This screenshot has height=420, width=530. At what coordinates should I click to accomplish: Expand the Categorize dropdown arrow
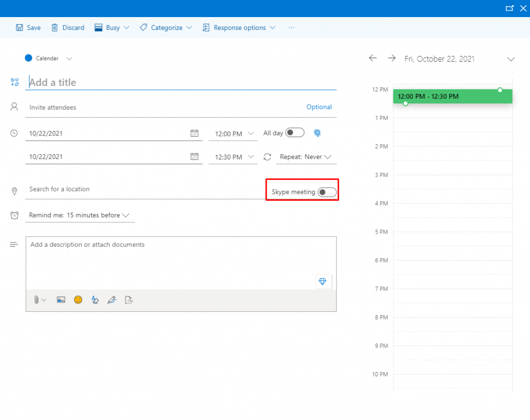(189, 28)
